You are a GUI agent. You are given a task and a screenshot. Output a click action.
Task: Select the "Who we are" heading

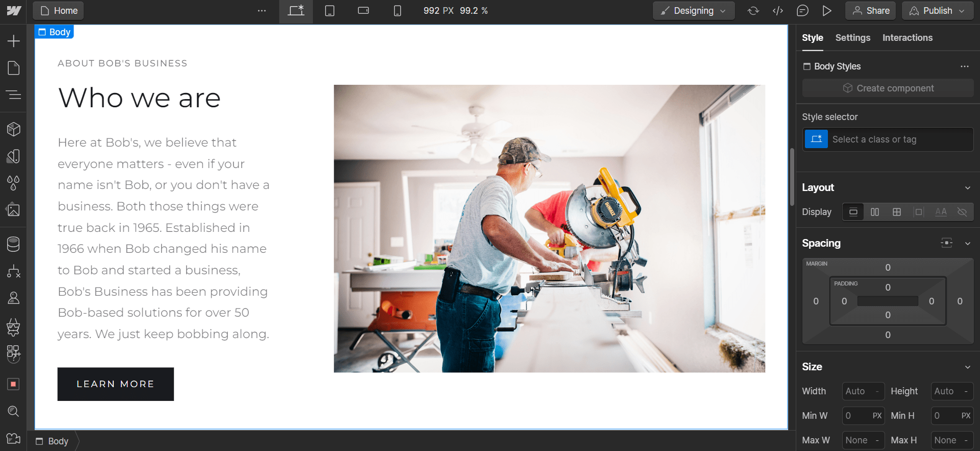click(139, 98)
